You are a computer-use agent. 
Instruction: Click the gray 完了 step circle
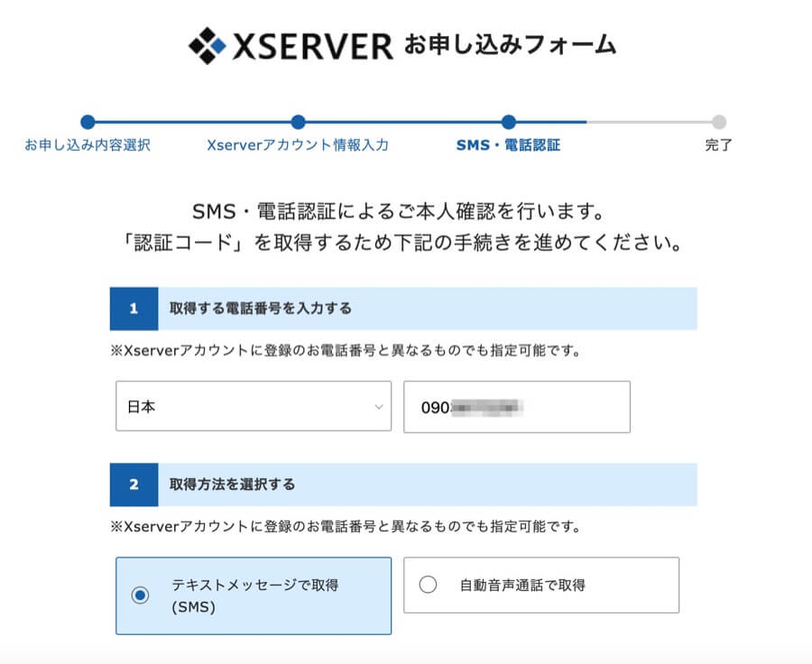tap(718, 123)
